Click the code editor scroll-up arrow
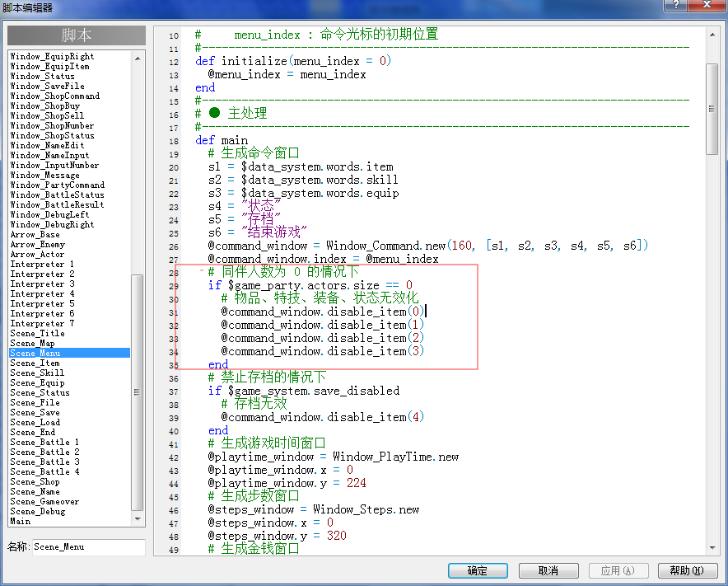The width and height of the screenshot is (728, 586). 712,35
